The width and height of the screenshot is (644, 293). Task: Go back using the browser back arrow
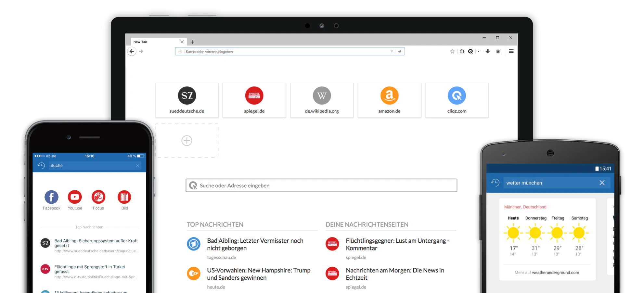tap(132, 51)
